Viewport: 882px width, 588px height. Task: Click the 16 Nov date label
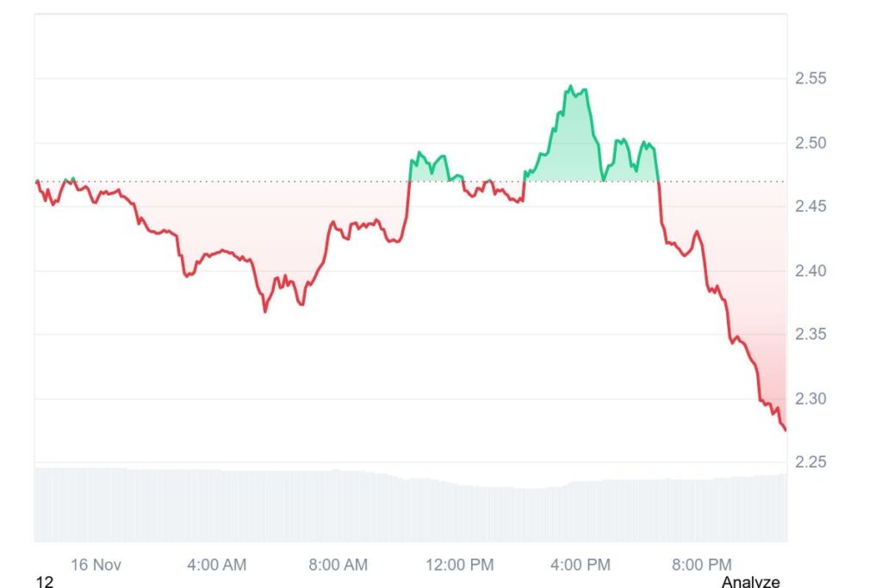(x=96, y=565)
